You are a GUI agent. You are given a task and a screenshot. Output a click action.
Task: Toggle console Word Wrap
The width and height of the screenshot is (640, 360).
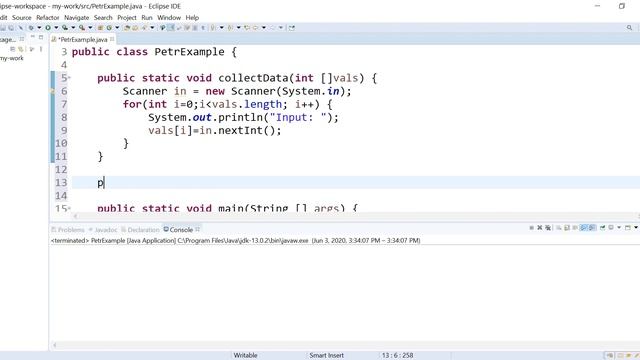click(575, 228)
